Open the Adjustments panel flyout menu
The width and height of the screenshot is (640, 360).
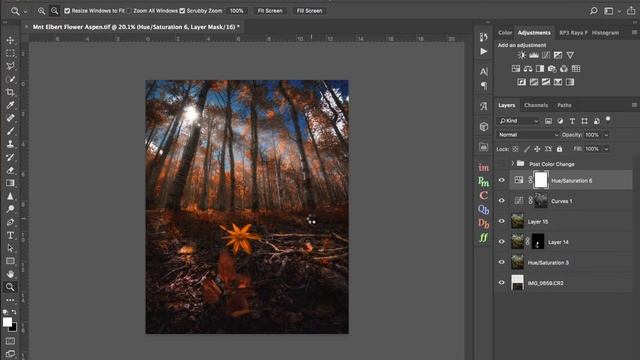tap(634, 32)
